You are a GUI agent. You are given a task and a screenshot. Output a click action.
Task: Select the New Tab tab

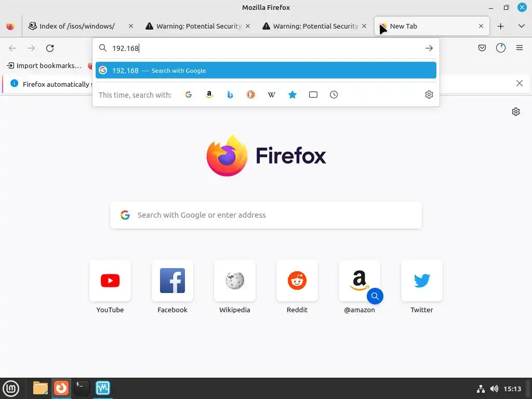(432, 26)
